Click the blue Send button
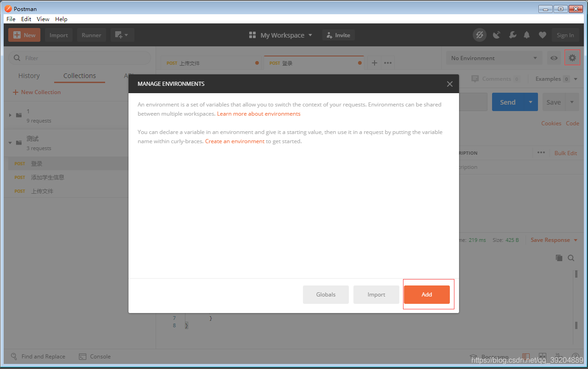588x369 pixels. (x=508, y=102)
